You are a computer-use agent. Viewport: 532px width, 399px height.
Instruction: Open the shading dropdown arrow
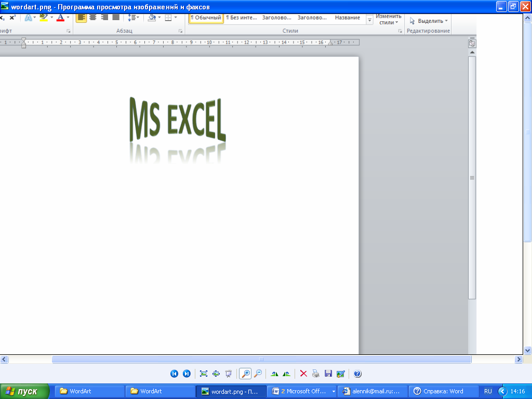tap(159, 18)
